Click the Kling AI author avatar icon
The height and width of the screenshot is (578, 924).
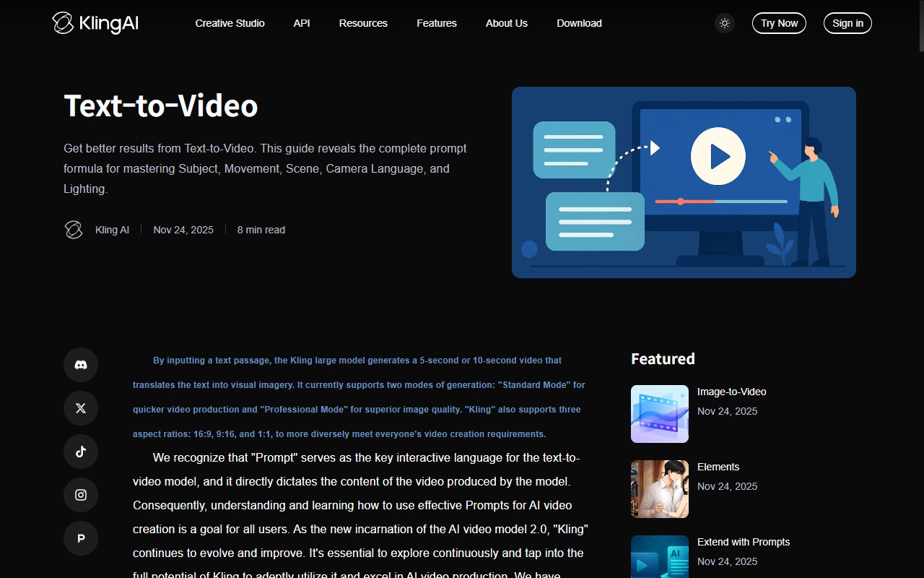tap(74, 230)
